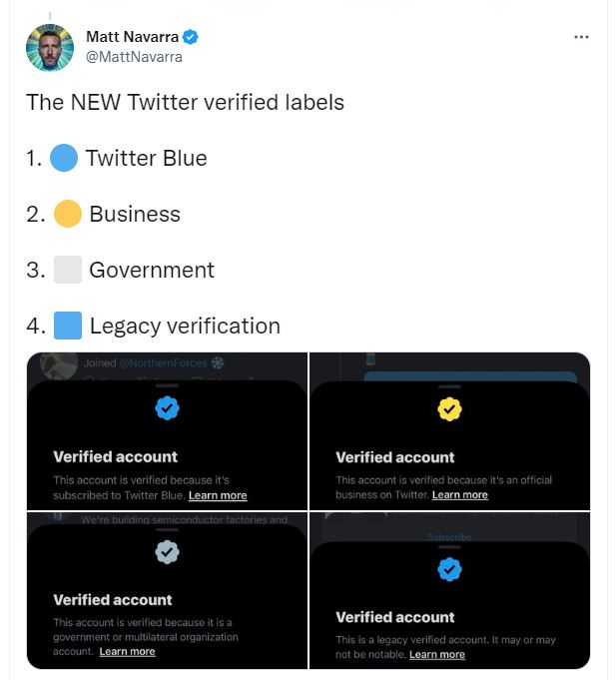Open the three-dot more options menu
Viewport: 616px width, 680px height.
point(582,37)
